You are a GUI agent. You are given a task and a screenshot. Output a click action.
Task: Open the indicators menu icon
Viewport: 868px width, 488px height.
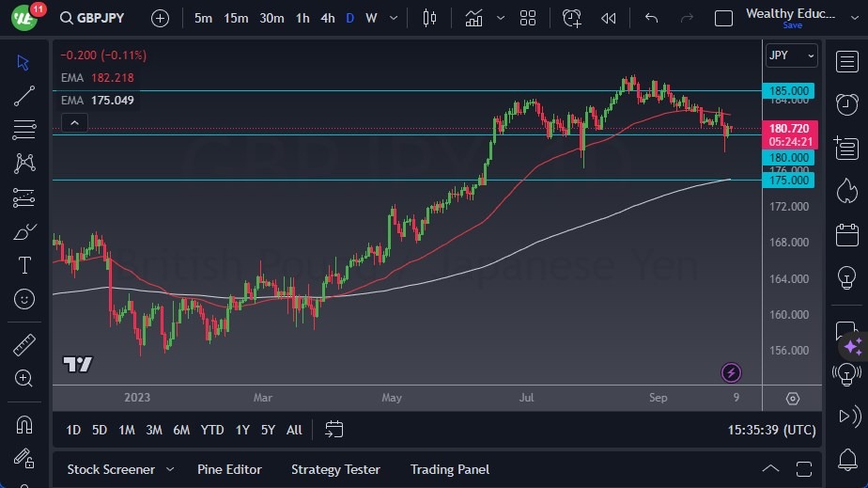[x=473, y=18]
